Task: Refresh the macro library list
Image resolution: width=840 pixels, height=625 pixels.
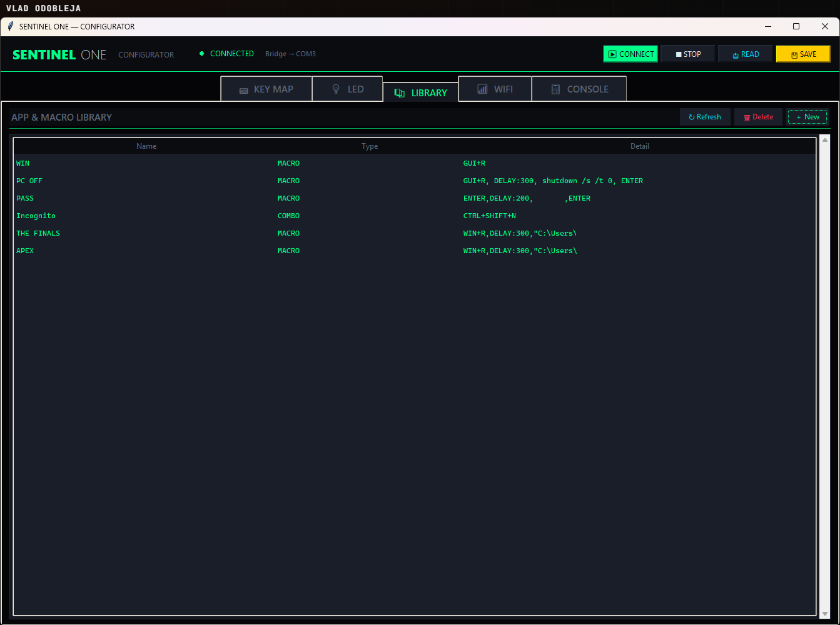Action: (x=705, y=117)
